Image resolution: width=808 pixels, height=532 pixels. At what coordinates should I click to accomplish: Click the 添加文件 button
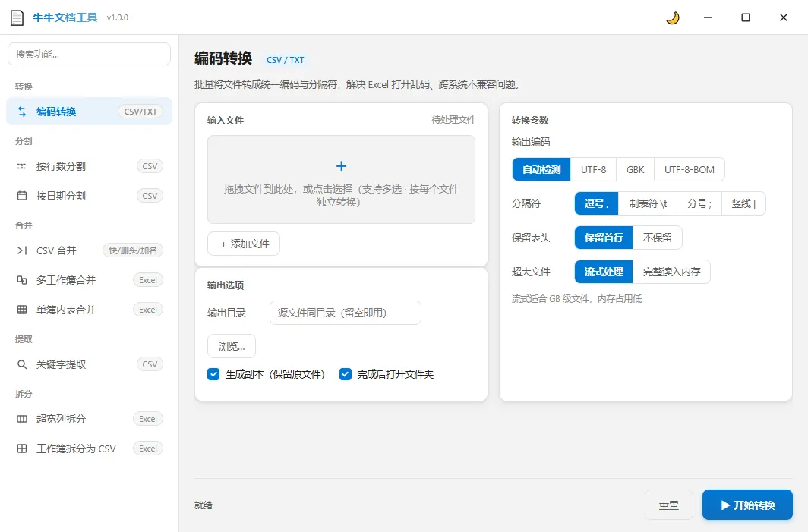tap(244, 244)
